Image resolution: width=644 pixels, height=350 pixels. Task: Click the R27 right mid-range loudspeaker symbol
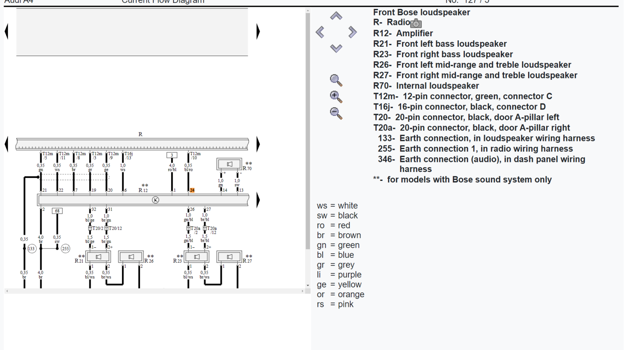(x=229, y=257)
